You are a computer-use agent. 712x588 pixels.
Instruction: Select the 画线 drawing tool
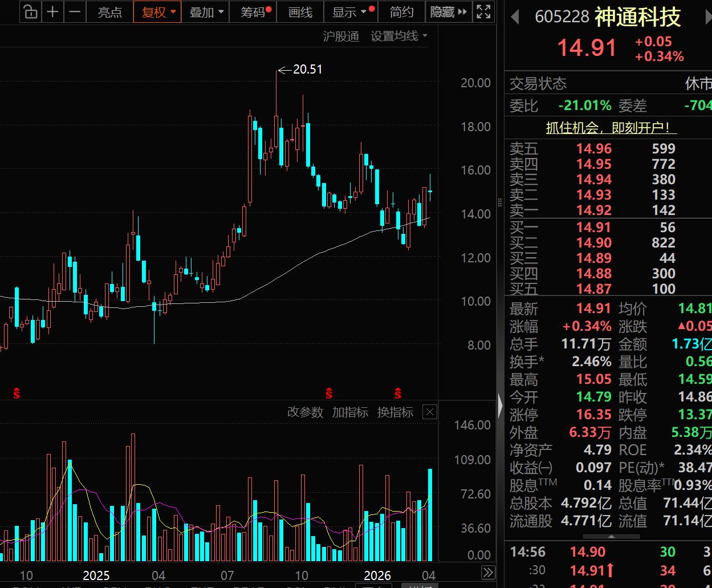(300, 12)
